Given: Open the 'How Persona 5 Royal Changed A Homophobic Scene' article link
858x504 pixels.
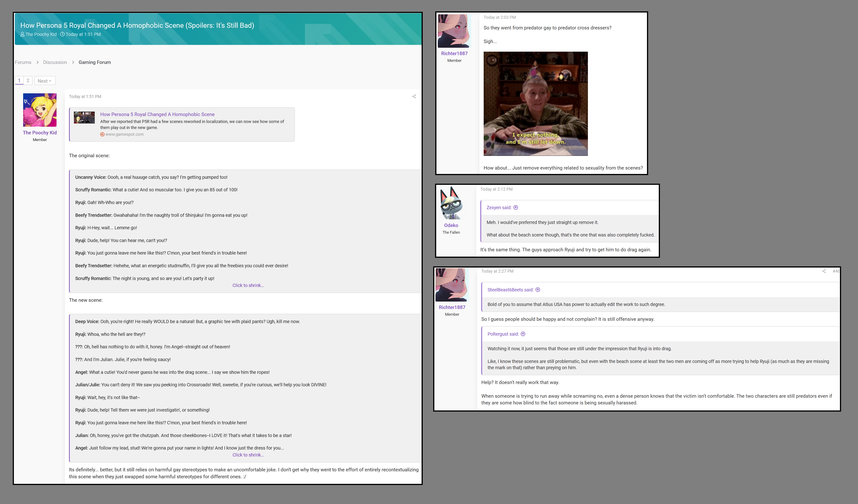Looking at the screenshot, I should click(x=157, y=114).
